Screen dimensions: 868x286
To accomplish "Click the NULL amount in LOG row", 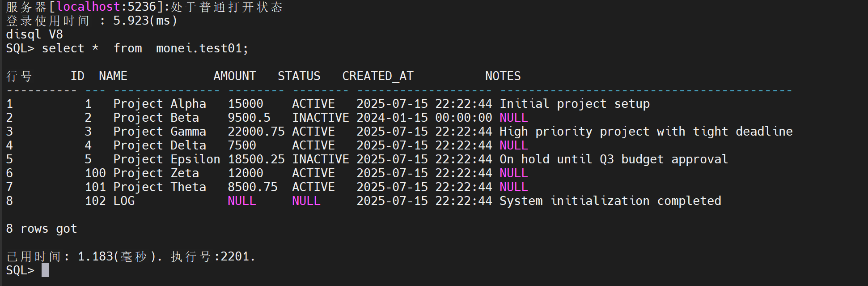I will [242, 201].
